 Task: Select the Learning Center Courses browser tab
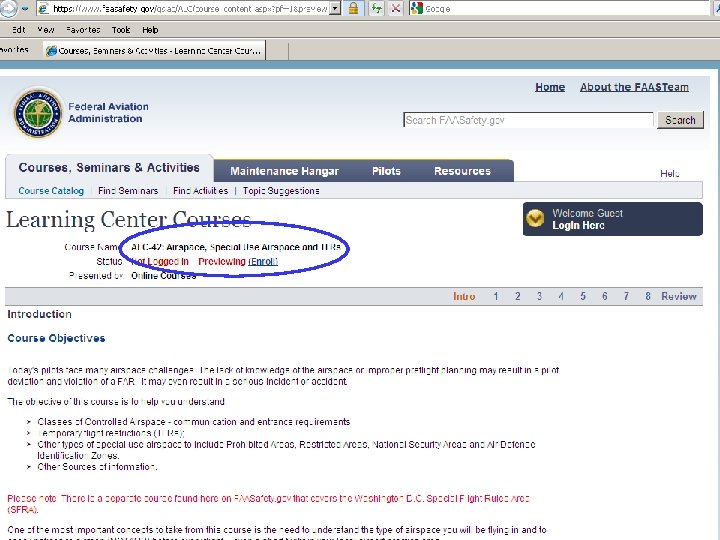pyautogui.click(x=154, y=51)
